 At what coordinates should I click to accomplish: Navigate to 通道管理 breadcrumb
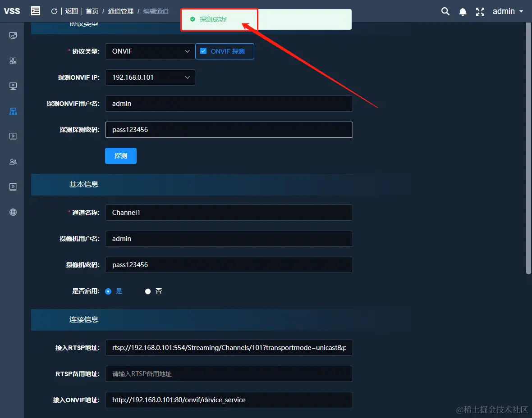click(120, 11)
